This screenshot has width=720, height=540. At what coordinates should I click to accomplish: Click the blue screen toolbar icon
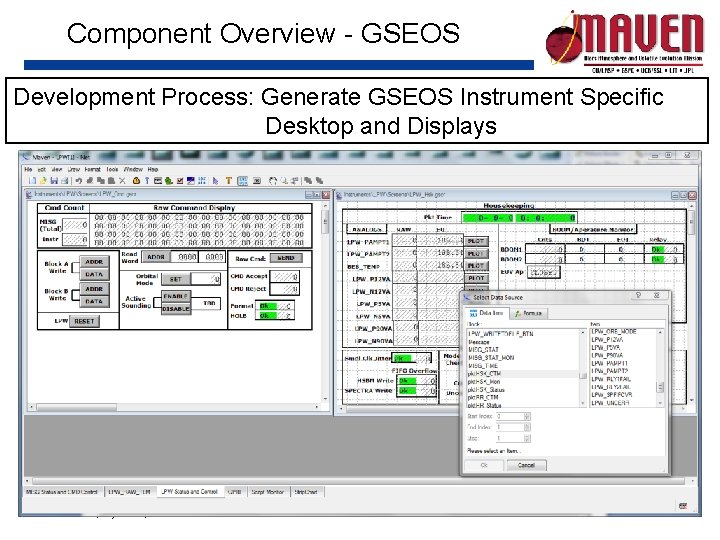coord(191,181)
